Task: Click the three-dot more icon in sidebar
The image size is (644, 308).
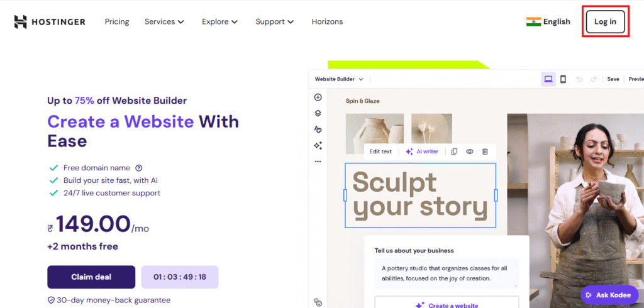Action: click(318, 162)
